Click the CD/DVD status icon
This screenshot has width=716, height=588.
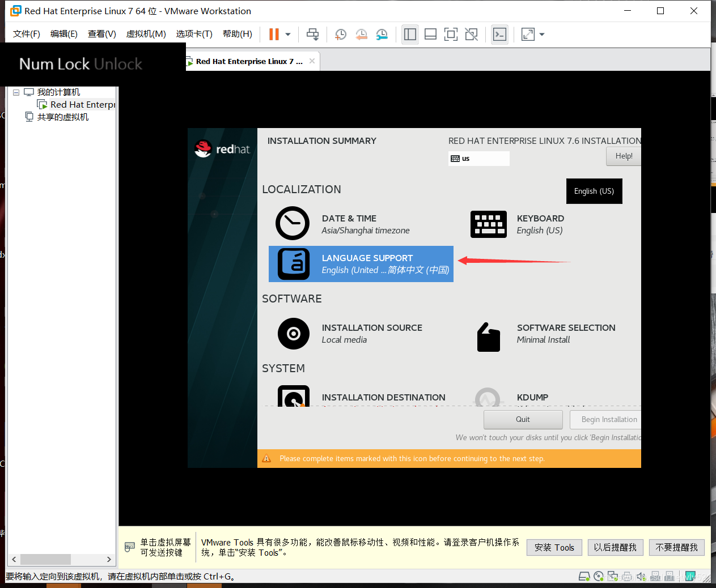tap(599, 577)
